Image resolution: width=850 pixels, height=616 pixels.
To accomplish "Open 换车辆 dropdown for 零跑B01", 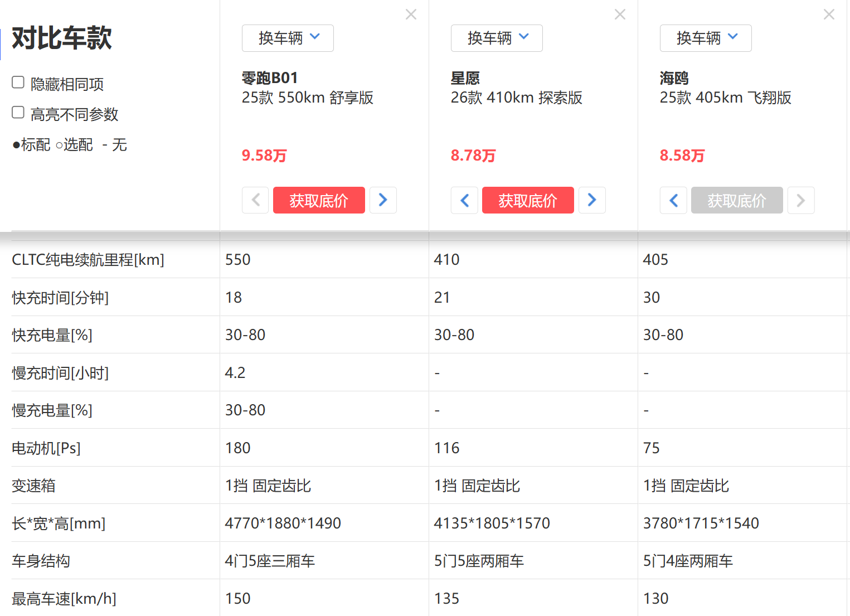I will [x=288, y=38].
